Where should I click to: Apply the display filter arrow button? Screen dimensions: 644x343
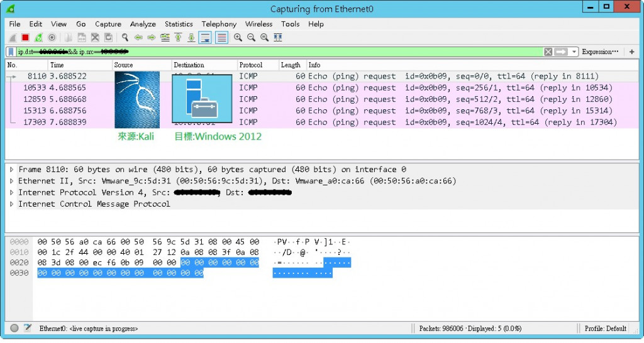point(560,52)
